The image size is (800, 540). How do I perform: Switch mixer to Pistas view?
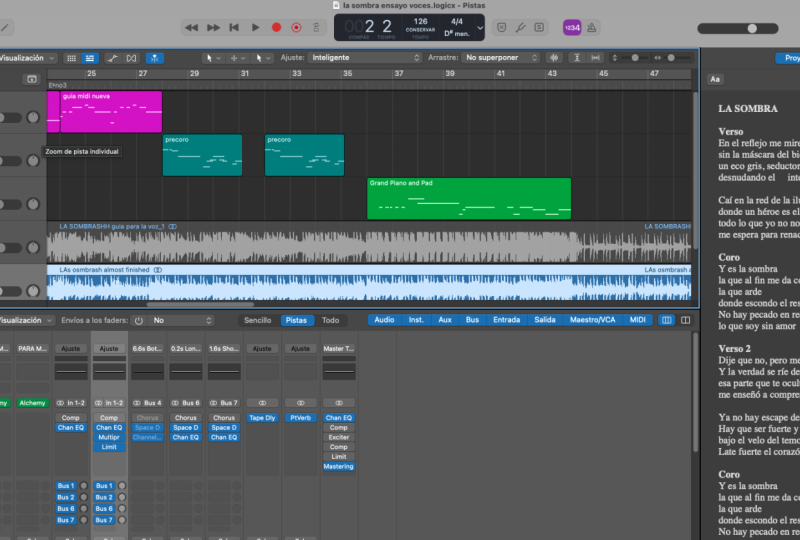click(x=296, y=320)
